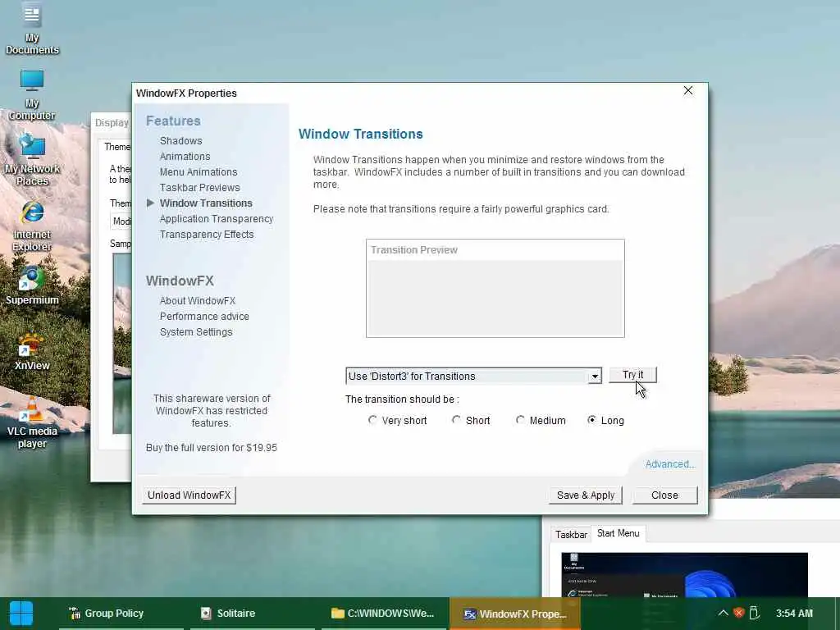The height and width of the screenshot is (630, 840).
Task: Open My Documents desktop icon
Action: coord(32,30)
